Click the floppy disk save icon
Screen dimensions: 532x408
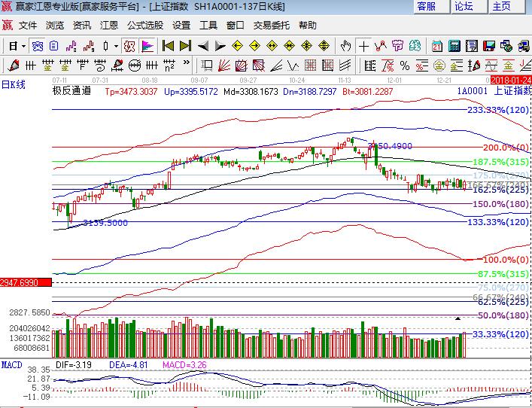click(491, 46)
